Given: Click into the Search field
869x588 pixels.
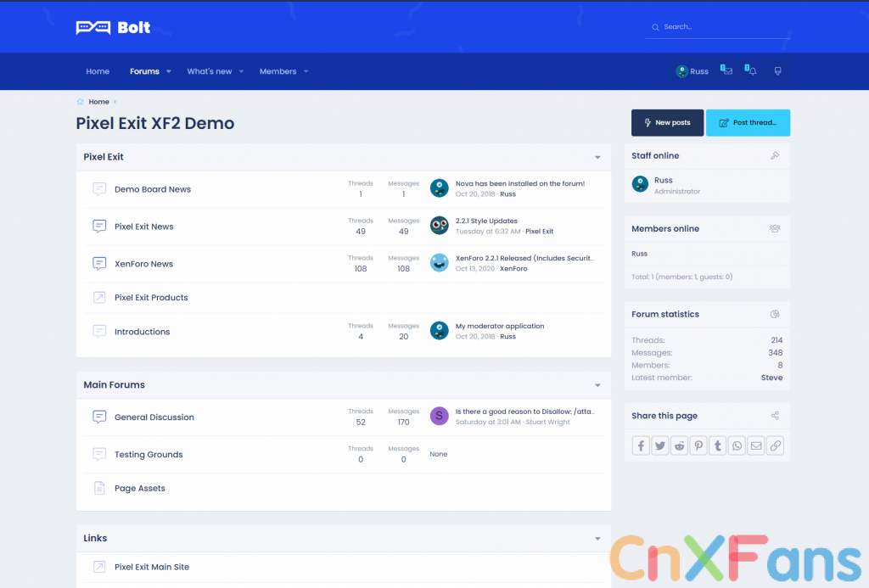Looking at the screenshot, I should [721, 27].
